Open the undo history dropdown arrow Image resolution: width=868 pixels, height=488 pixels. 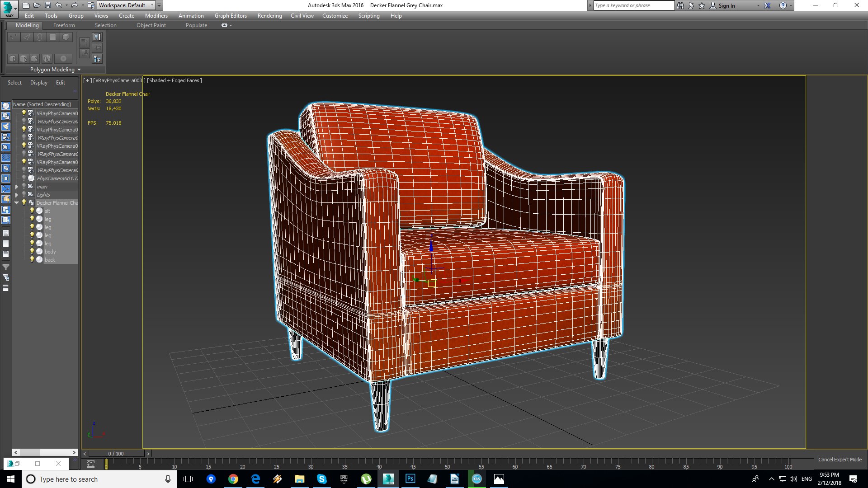click(x=66, y=5)
